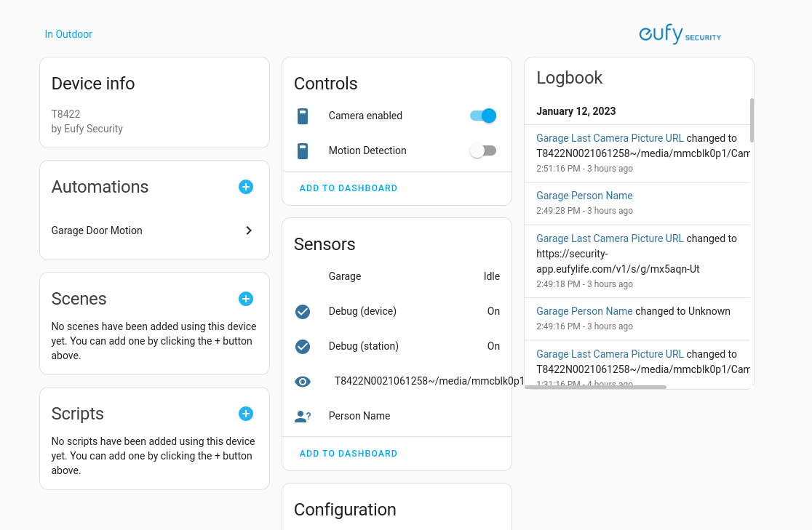Open the Garage Last Camera Picture URL link

(610, 137)
